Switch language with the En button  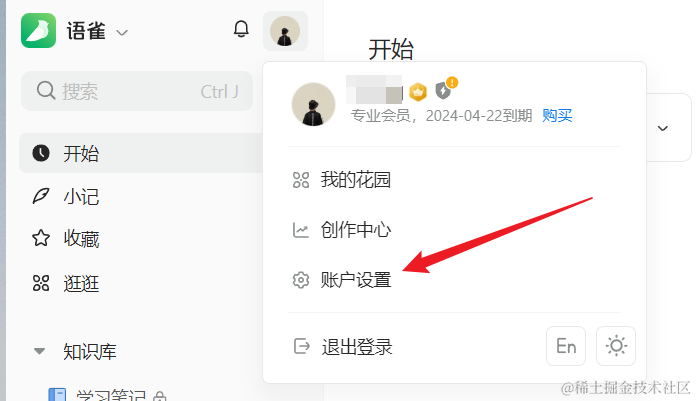[x=566, y=346]
